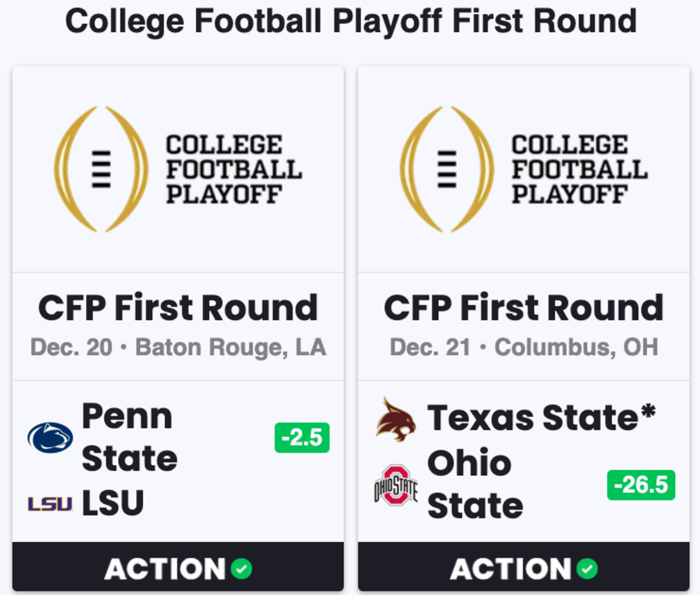Image resolution: width=700 pixels, height=595 pixels.
Task: Click the left card's College Football Playoff logo
Action: [x=178, y=169]
